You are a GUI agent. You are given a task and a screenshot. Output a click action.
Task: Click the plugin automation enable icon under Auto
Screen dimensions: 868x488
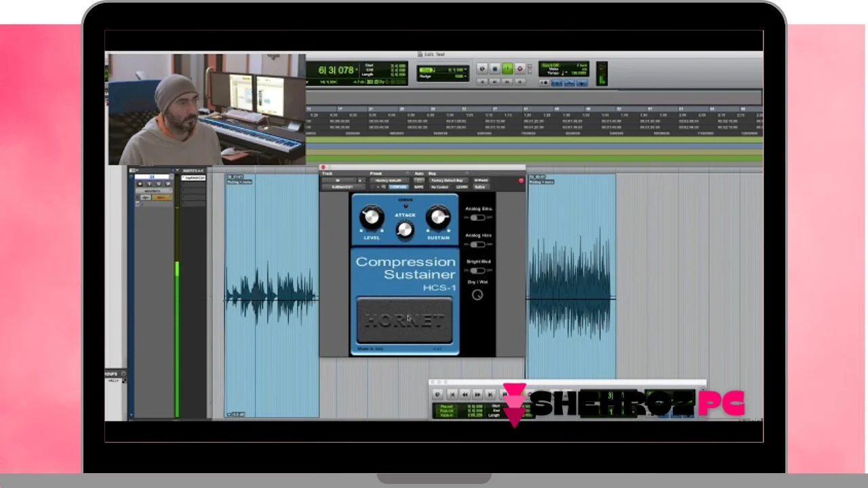coord(419,180)
